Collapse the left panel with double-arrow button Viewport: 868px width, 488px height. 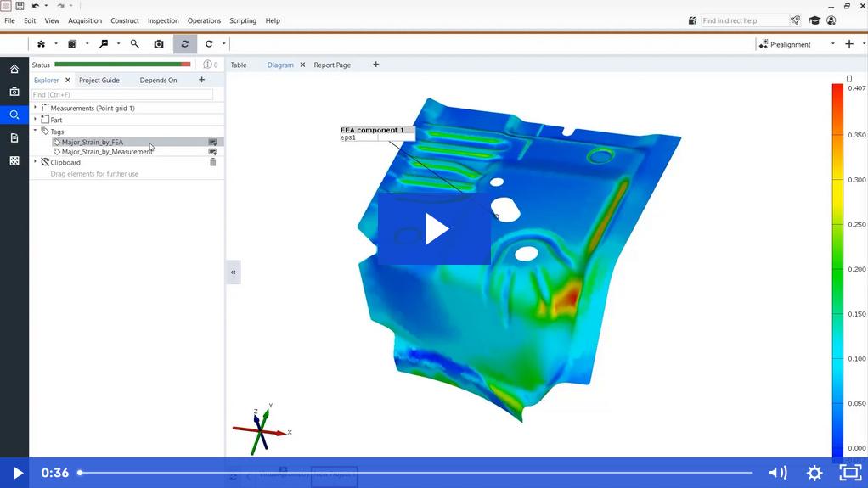pyautogui.click(x=233, y=272)
